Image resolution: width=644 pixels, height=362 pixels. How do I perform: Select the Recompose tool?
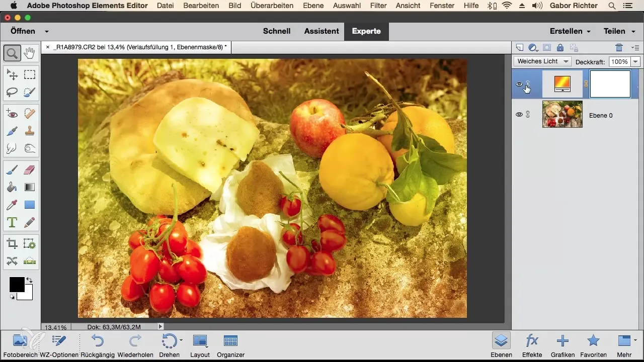pos(29,244)
